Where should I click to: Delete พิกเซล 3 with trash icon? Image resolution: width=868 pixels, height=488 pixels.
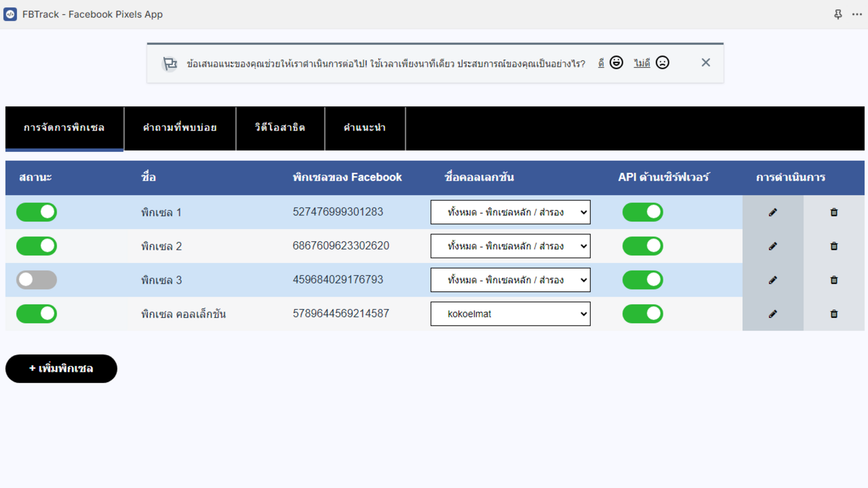tap(834, 280)
